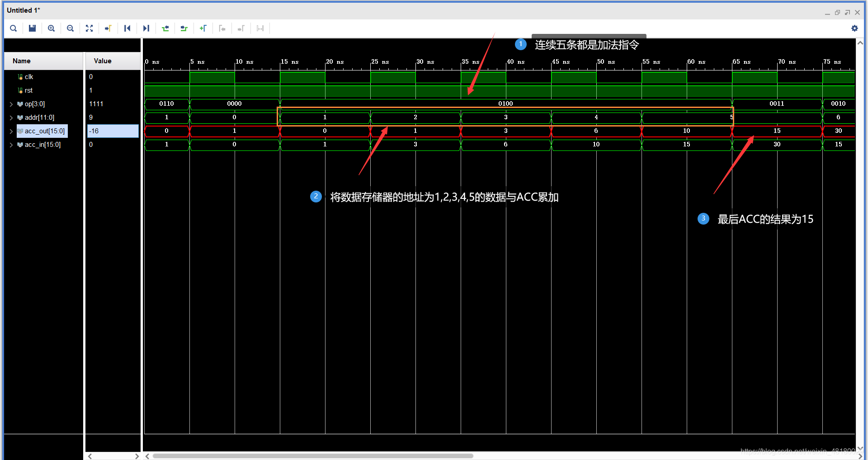This screenshot has width=868, height=460.
Task: Float the waveform window
Action: point(847,13)
